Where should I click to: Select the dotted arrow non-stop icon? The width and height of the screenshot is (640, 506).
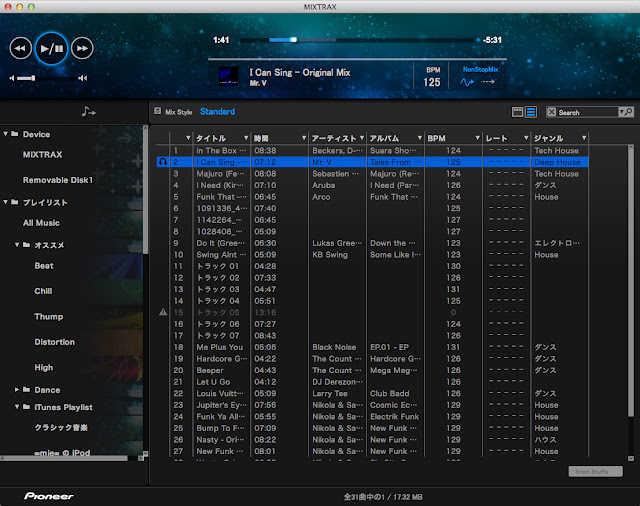coord(488,82)
